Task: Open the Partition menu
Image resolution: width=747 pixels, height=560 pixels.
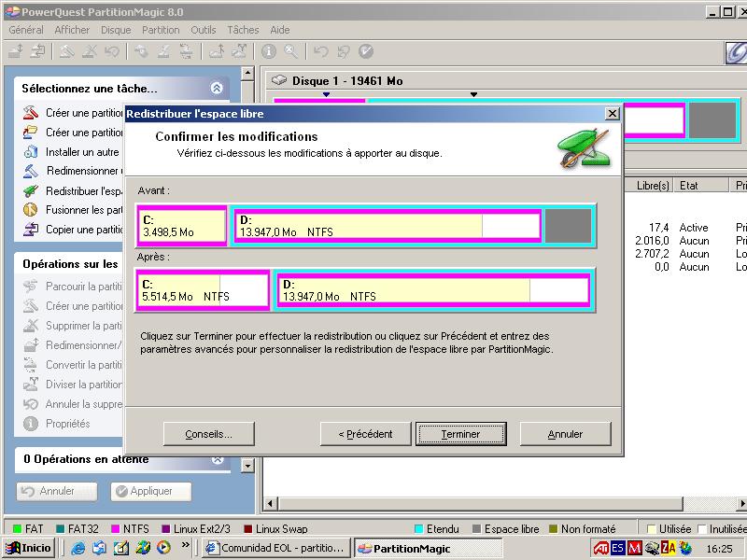Action: [161, 30]
